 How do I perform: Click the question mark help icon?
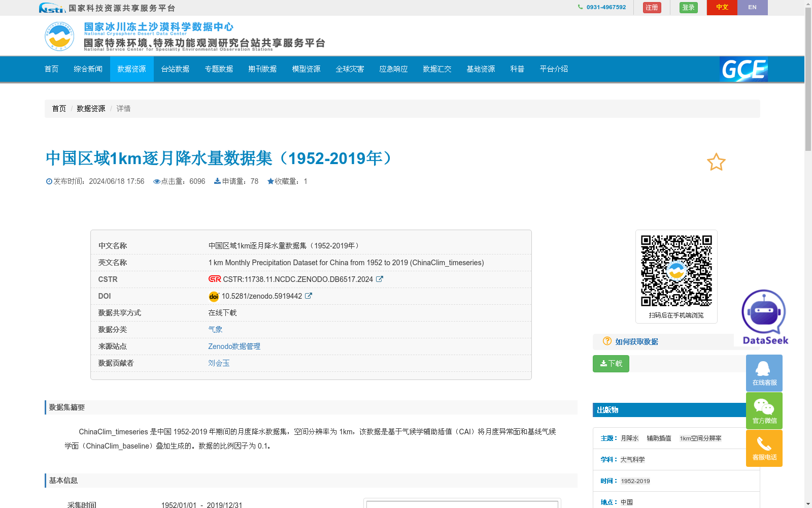(x=607, y=341)
